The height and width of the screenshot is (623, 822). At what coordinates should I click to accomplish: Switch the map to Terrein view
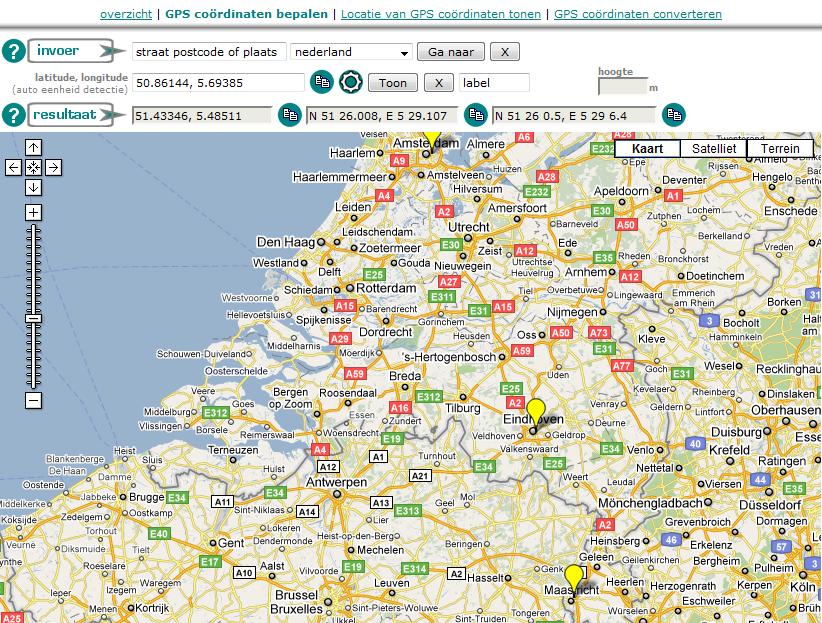point(780,148)
